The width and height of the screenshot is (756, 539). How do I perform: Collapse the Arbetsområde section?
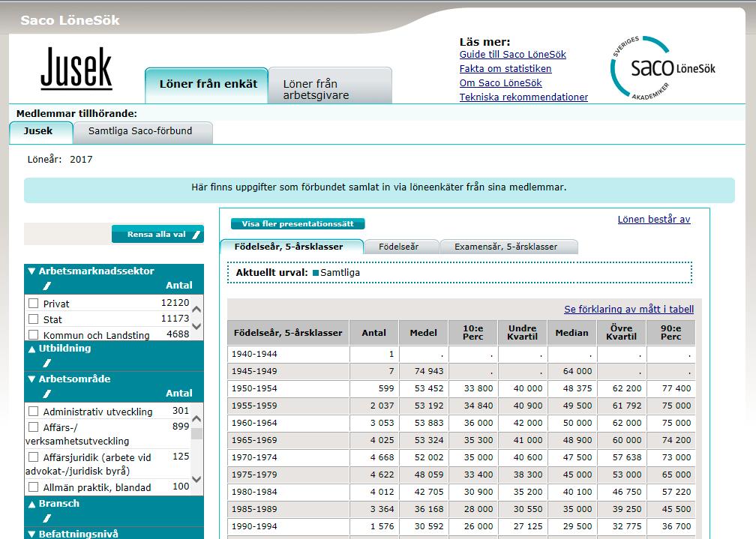31,379
